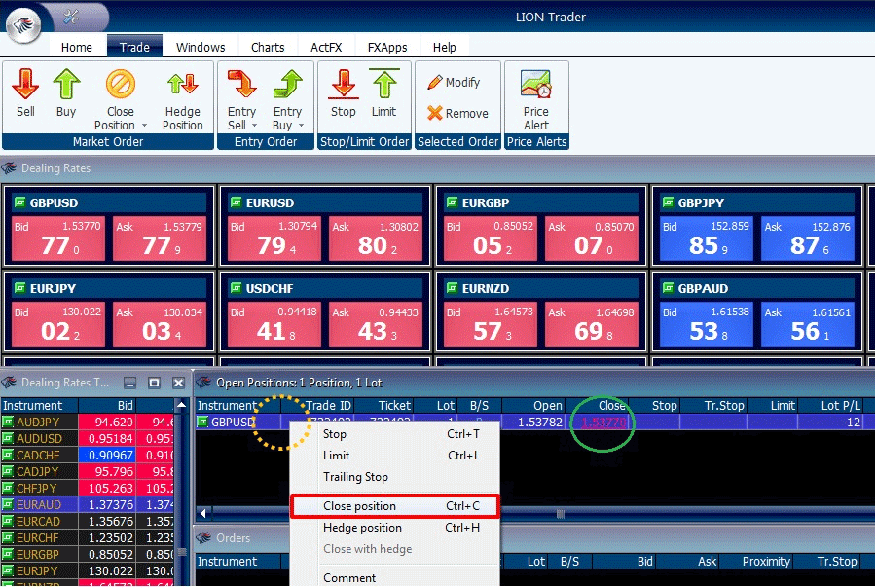Click the GBPJPY rate tile icon
The image size is (876, 588).
[x=668, y=202]
